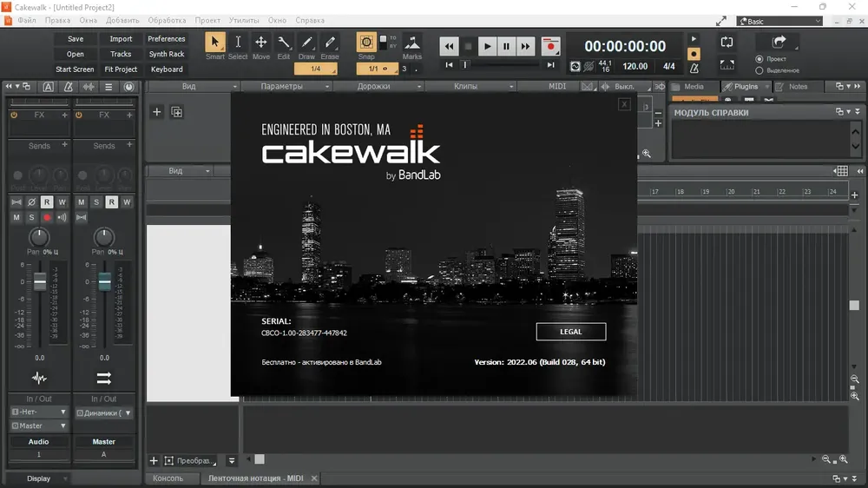This screenshot has height=488, width=868.
Task: Click the Preferences button
Action: pos(166,39)
